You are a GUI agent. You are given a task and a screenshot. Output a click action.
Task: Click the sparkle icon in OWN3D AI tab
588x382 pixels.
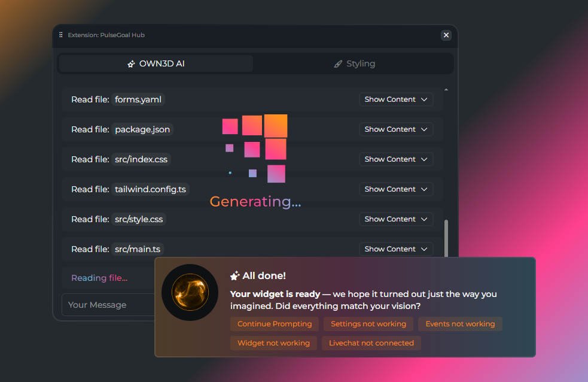click(x=132, y=64)
